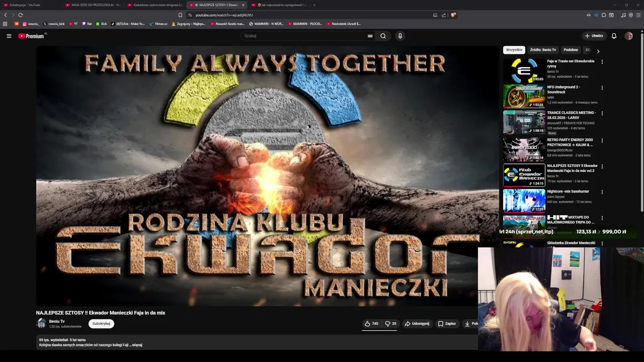The width and height of the screenshot is (644, 362).
Task: Run search with the magnifier button
Action: pos(383,36)
